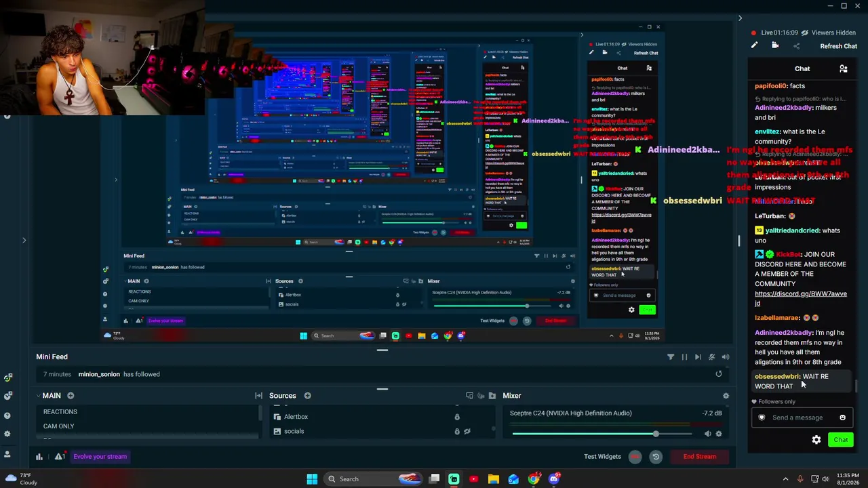Viewport: 868px width, 488px height.
Task: Expand the left side panel arrow
Action: [24, 240]
